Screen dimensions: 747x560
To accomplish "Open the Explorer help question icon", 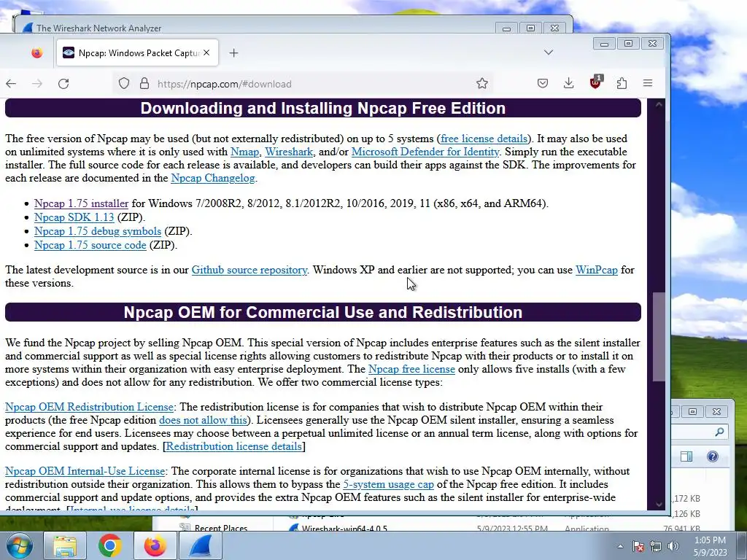I will click(712, 456).
